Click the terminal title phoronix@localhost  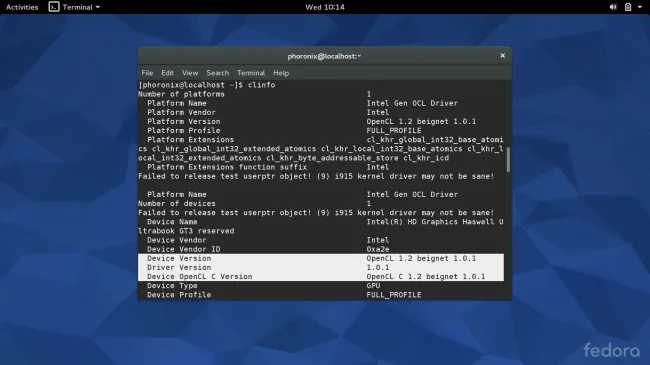(x=324, y=56)
